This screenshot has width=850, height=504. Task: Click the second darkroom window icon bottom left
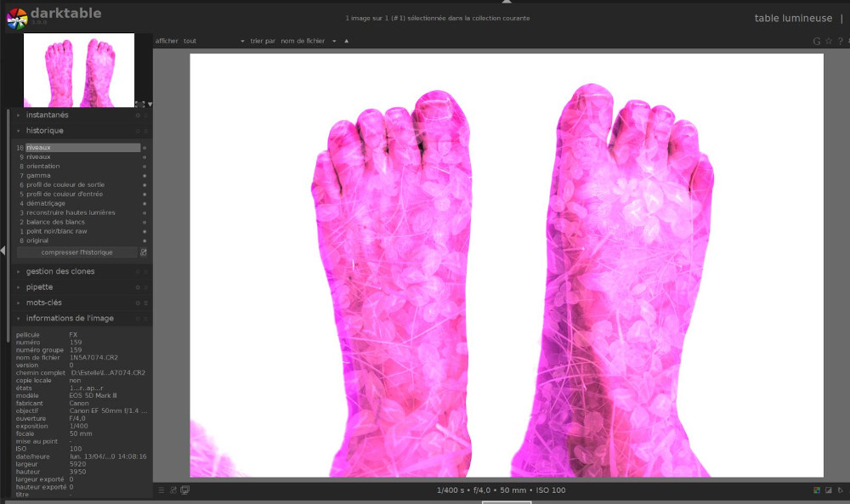coord(185,490)
